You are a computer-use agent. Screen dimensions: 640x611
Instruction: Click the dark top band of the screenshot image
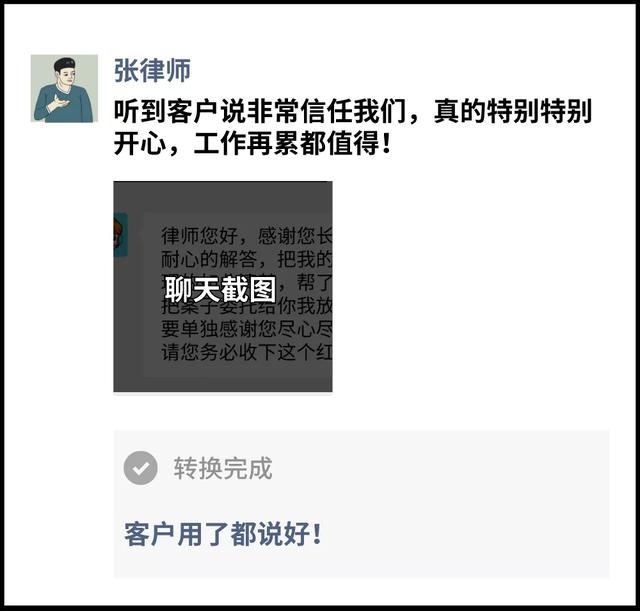(x=223, y=197)
